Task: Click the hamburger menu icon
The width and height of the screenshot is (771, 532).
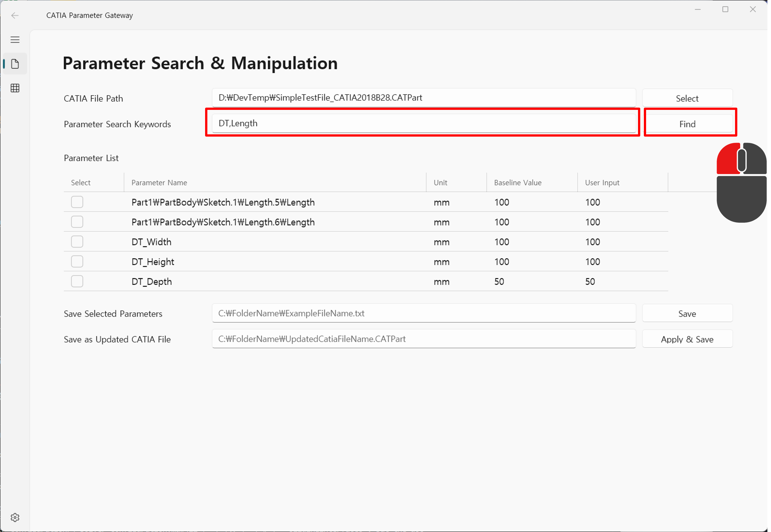Action: coord(15,39)
